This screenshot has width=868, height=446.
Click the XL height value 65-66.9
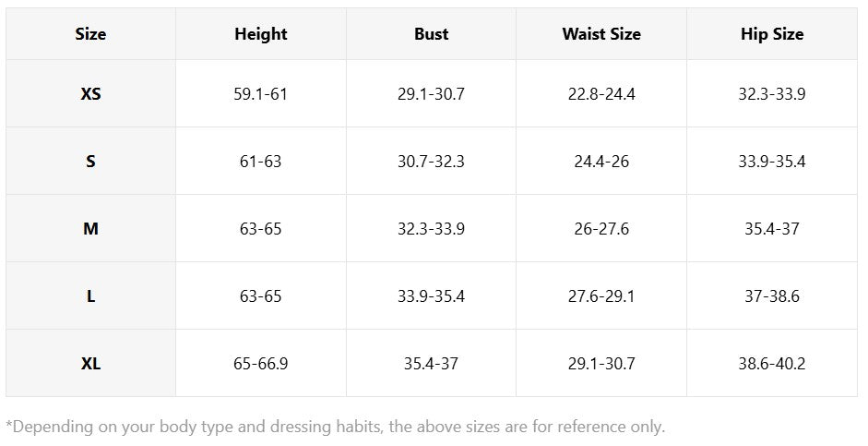261,364
